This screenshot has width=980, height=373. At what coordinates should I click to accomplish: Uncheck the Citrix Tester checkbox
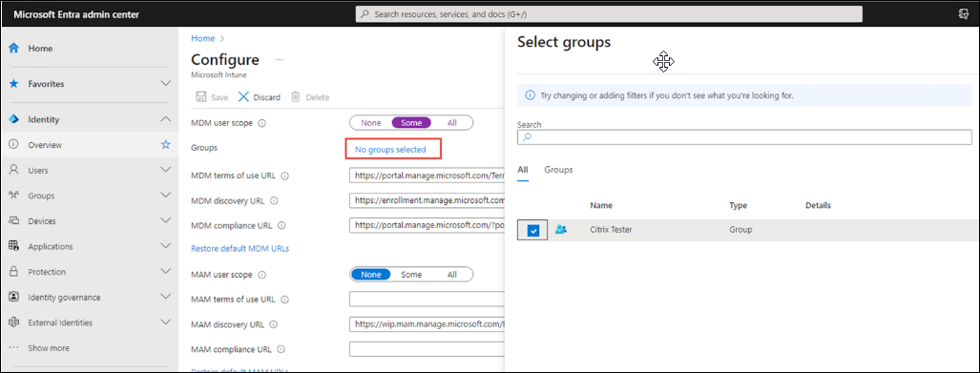tap(533, 231)
